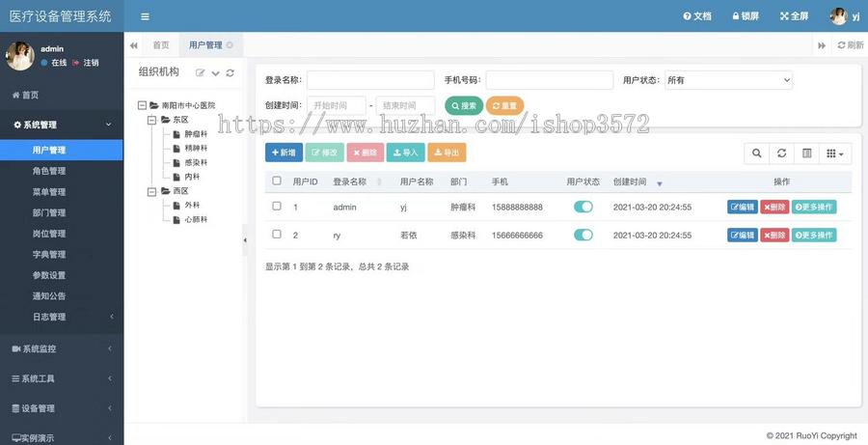This screenshot has width=868, height=445.
Task: Toggle user status for admin
Action: [x=583, y=207]
